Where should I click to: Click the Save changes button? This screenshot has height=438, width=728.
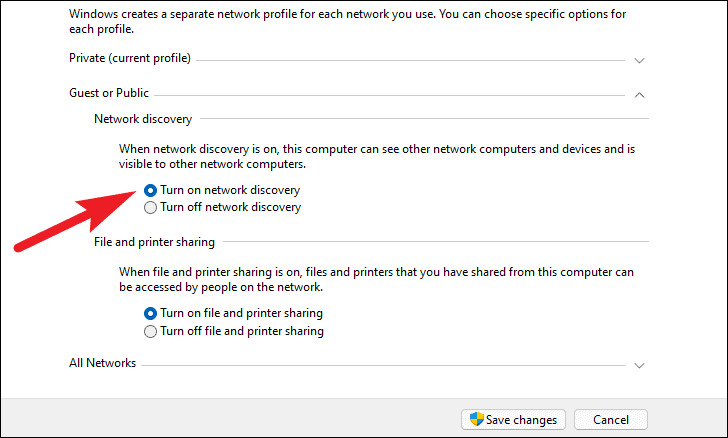513,419
